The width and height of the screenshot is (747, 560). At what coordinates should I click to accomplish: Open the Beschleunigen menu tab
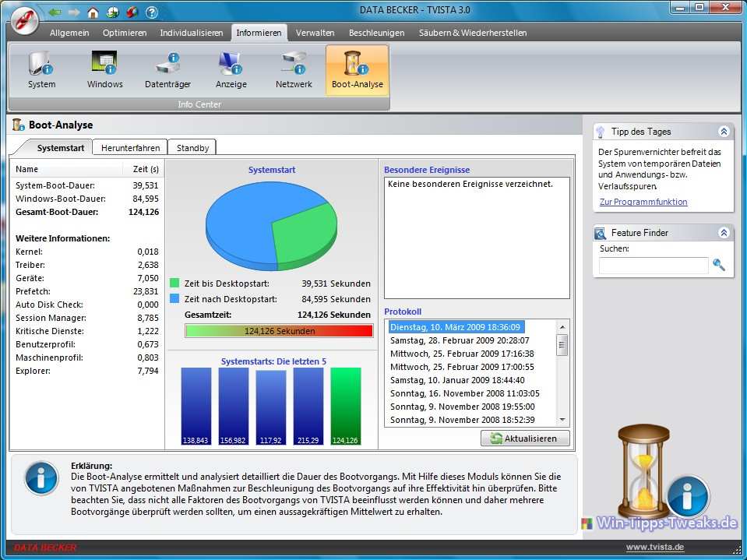(376, 33)
